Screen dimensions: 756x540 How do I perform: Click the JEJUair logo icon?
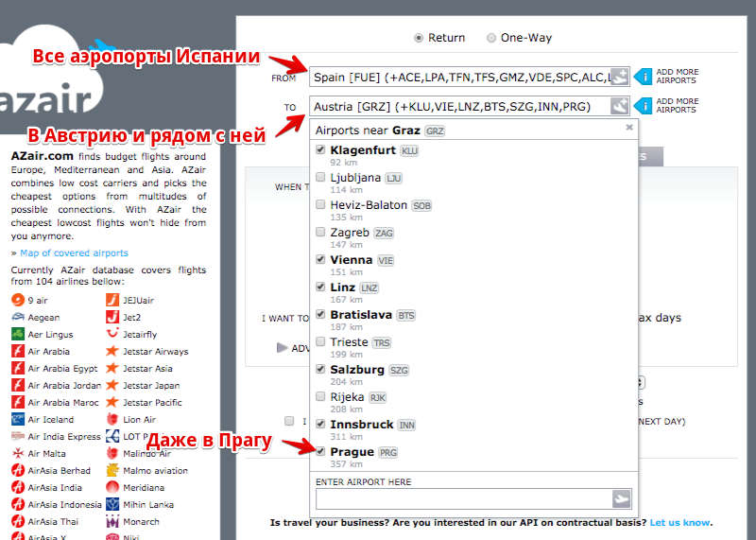112,300
